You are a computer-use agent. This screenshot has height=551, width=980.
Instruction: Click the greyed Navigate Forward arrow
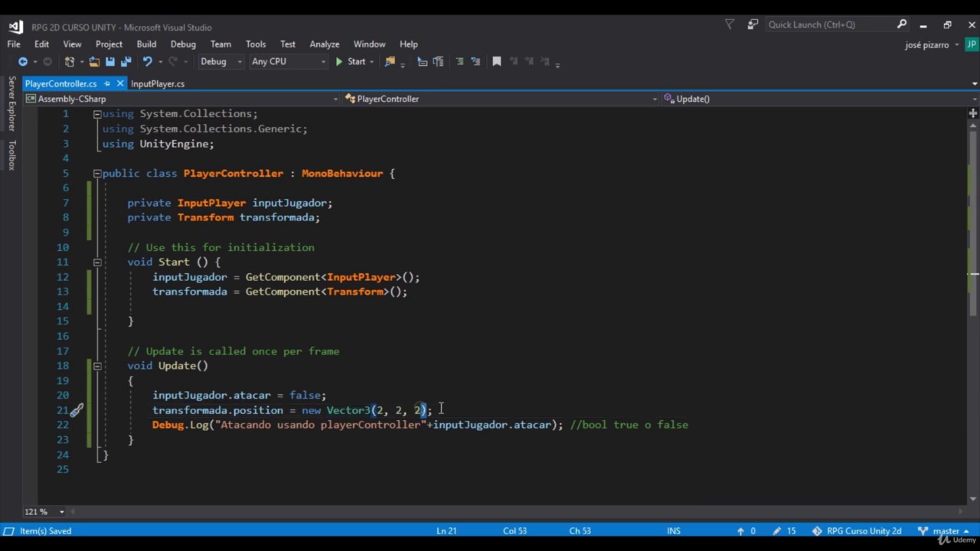[x=47, y=62]
